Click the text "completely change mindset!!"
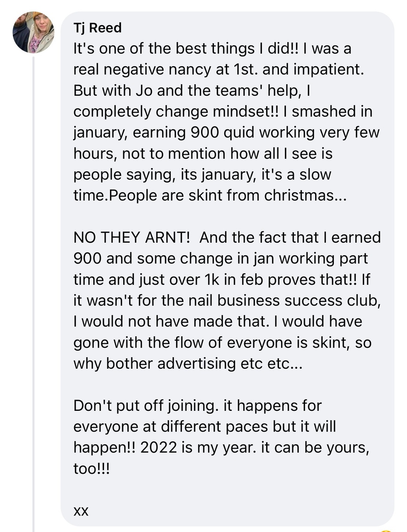 point(176,112)
